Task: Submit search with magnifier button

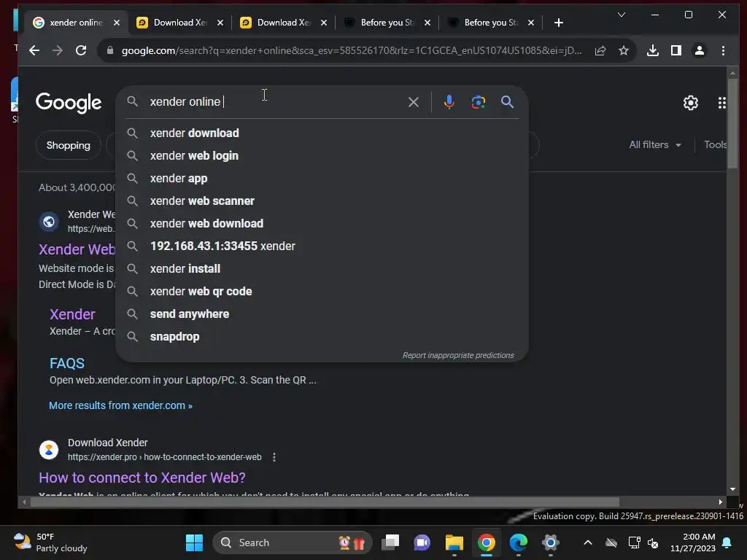Action: [508, 102]
